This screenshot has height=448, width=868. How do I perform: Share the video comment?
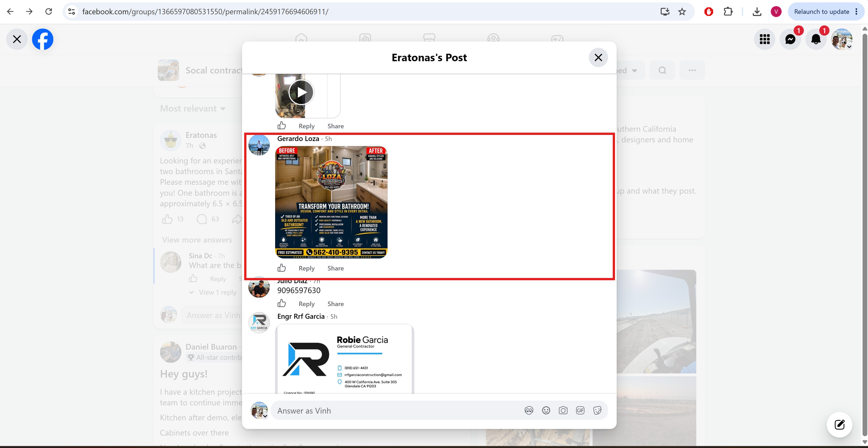336,126
